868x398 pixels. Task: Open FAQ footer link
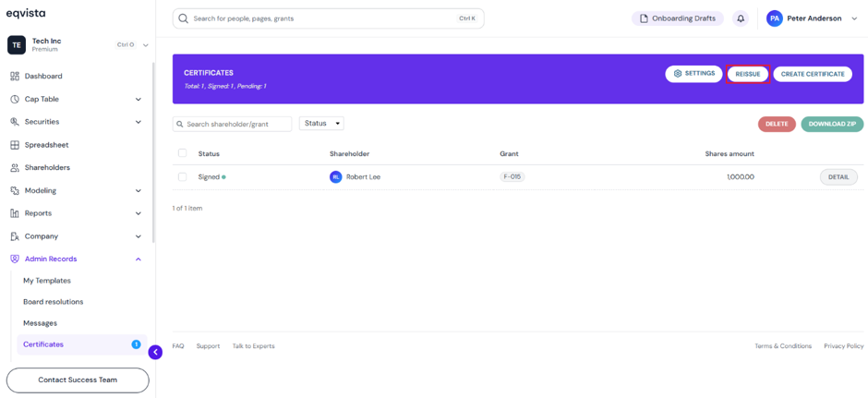[177, 346]
